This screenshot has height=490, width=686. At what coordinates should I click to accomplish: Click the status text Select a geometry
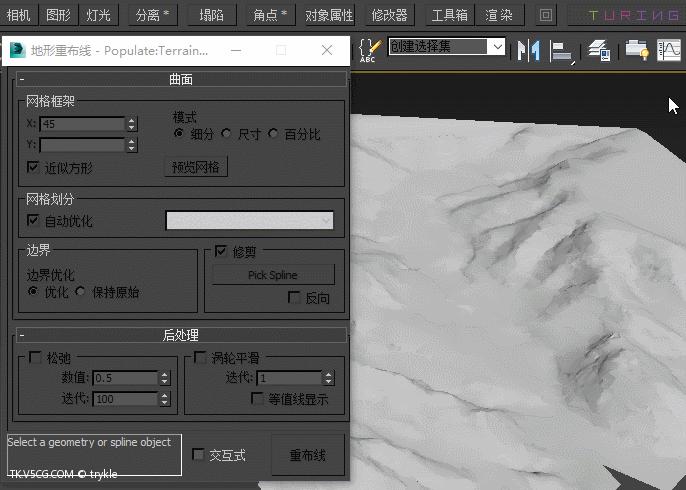click(89, 442)
